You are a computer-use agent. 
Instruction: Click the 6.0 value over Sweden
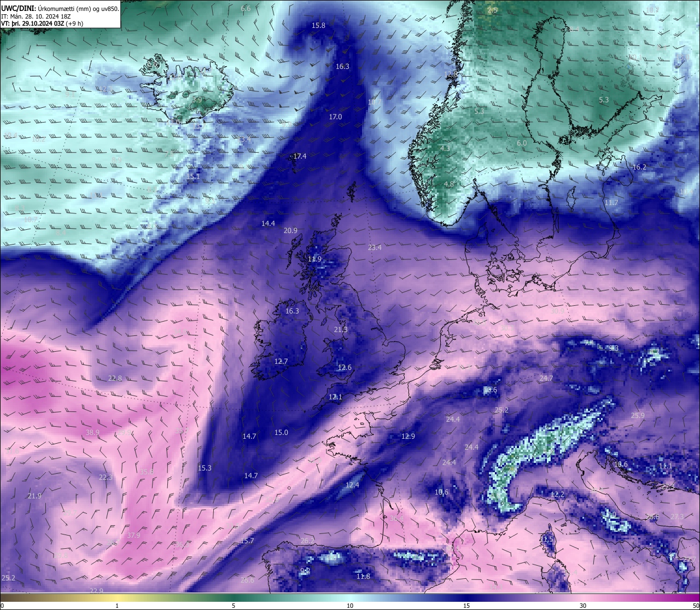(x=522, y=143)
